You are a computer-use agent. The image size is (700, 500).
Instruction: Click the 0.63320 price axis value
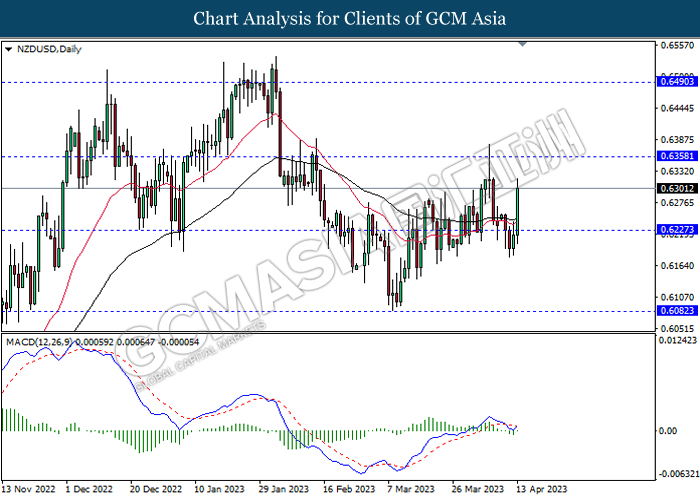pyautogui.click(x=677, y=171)
